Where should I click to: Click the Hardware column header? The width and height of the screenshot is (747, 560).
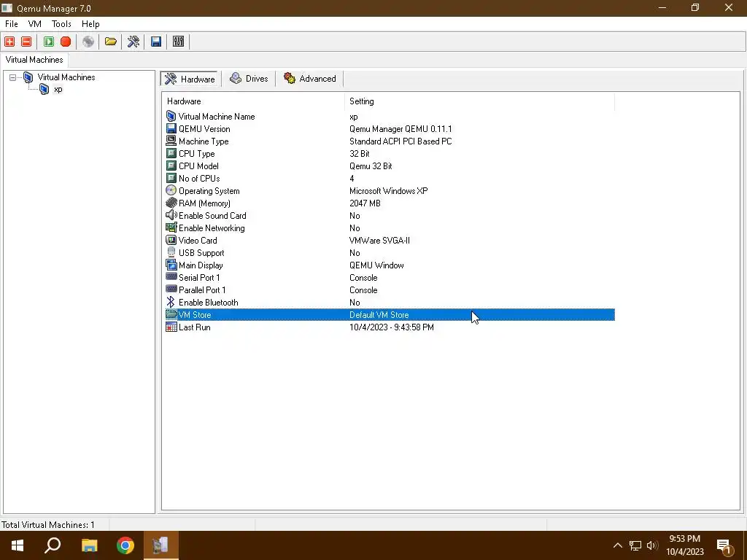coord(253,101)
